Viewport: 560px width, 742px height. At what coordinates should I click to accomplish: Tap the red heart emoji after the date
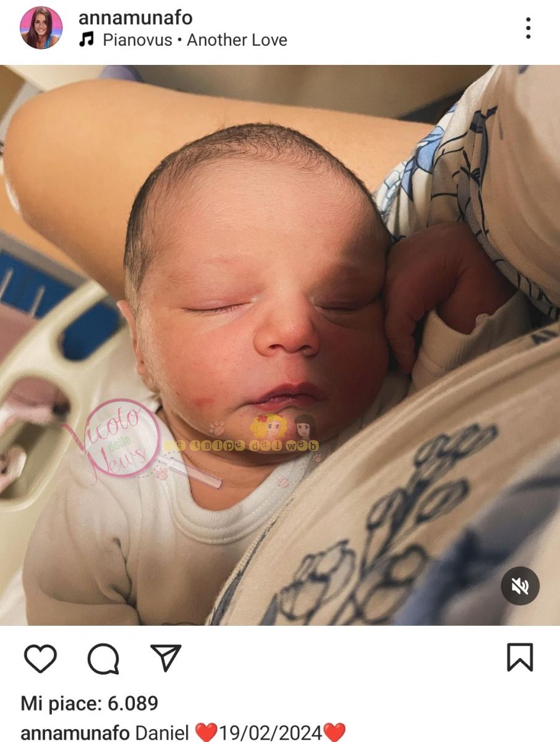pos(334,733)
